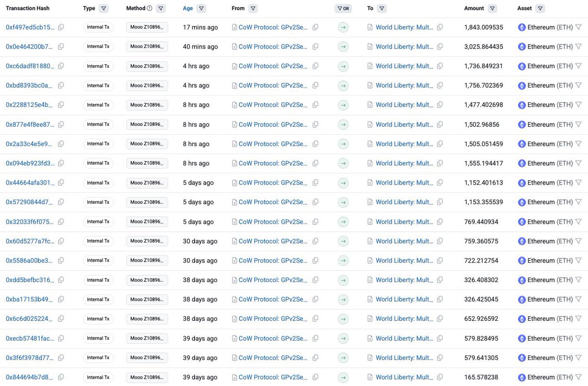Copy transaction hash 0xdd5befbc316

click(61, 280)
